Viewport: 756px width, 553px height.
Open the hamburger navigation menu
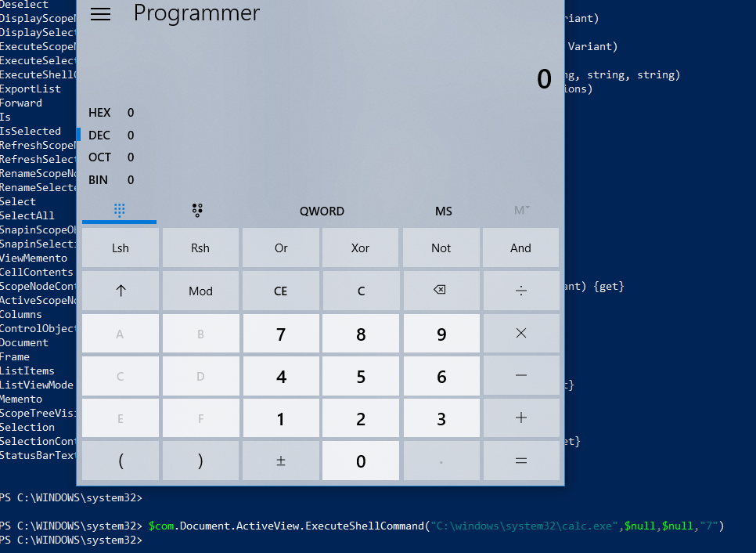(x=101, y=14)
